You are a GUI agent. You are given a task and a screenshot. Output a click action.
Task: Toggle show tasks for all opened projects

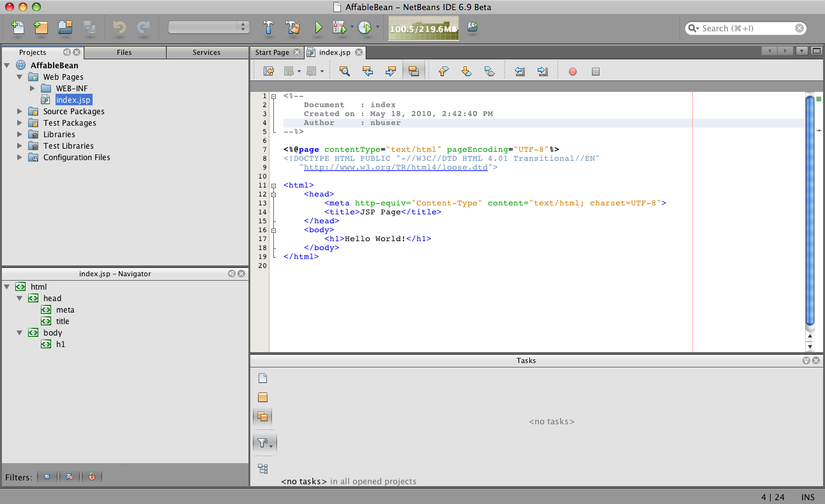coord(262,417)
